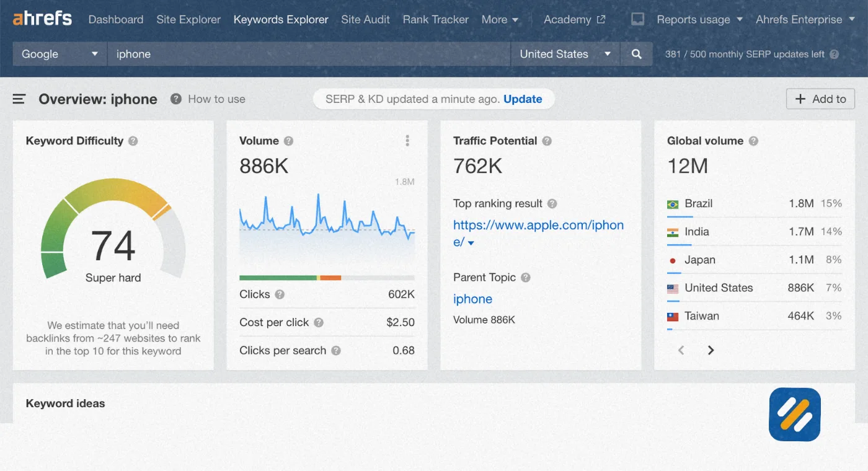Click the keyword input field containing iphone
This screenshot has height=471, width=868.
click(x=309, y=54)
